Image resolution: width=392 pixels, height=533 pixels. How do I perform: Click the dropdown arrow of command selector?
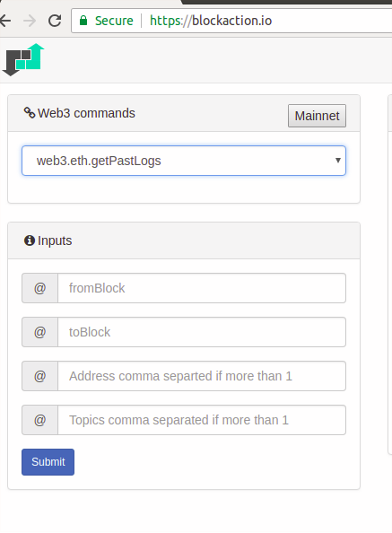(337, 160)
